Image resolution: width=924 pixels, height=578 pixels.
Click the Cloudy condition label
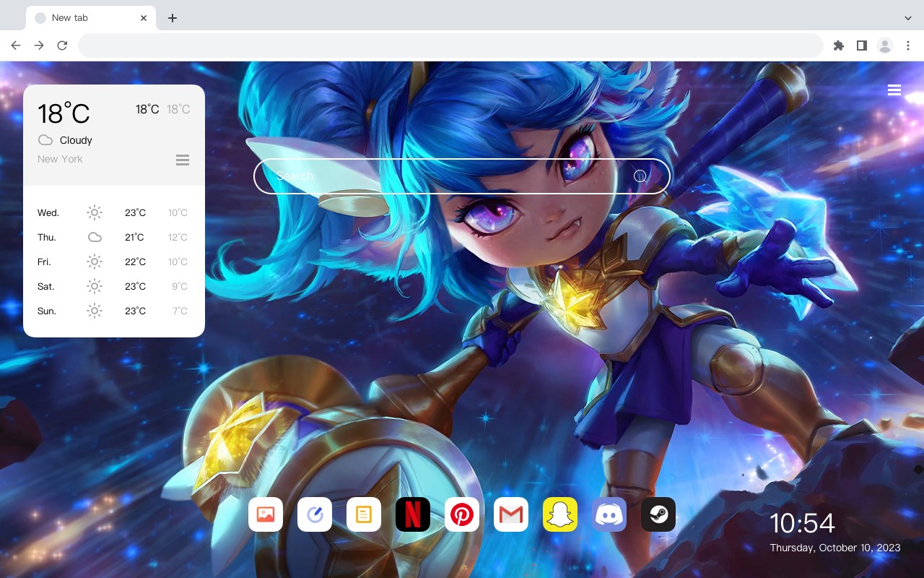[76, 140]
